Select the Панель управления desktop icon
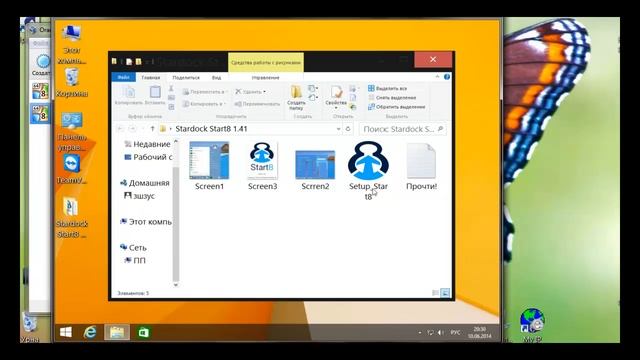Viewport: 640px width, 360px height. point(72,131)
